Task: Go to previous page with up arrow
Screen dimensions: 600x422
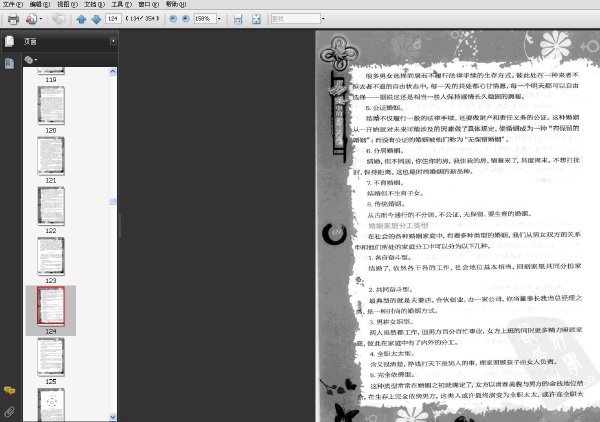Action: tap(81, 19)
